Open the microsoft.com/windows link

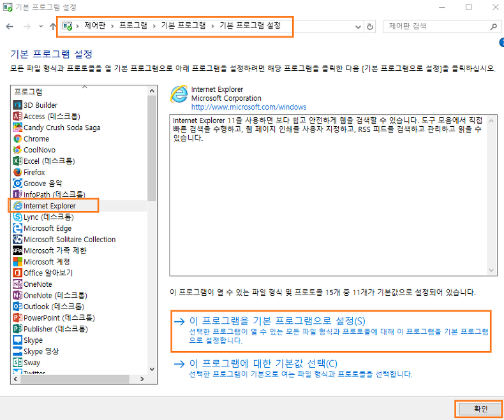tap(249, 107)
